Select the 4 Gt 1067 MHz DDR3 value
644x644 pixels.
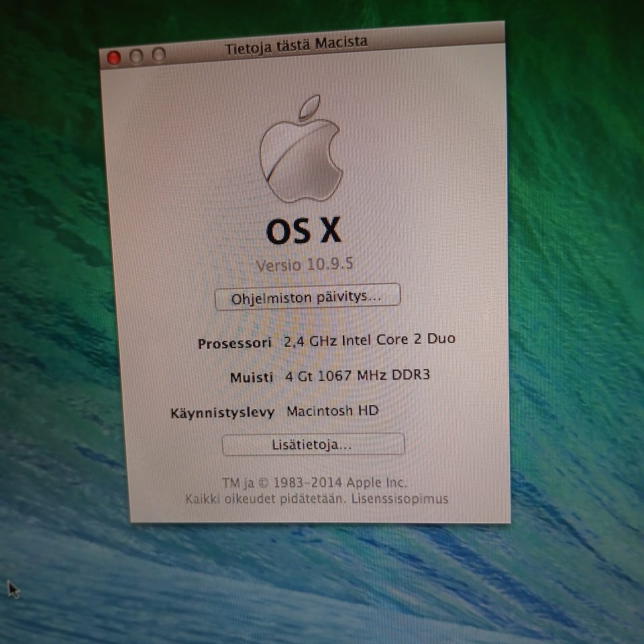click(x=358, y=376)
